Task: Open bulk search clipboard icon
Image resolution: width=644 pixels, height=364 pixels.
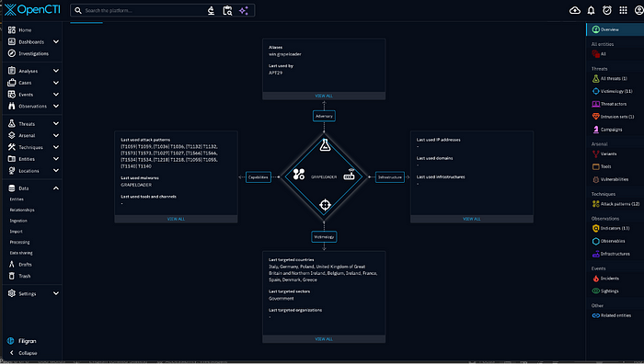Action: (x=227, y=11)
